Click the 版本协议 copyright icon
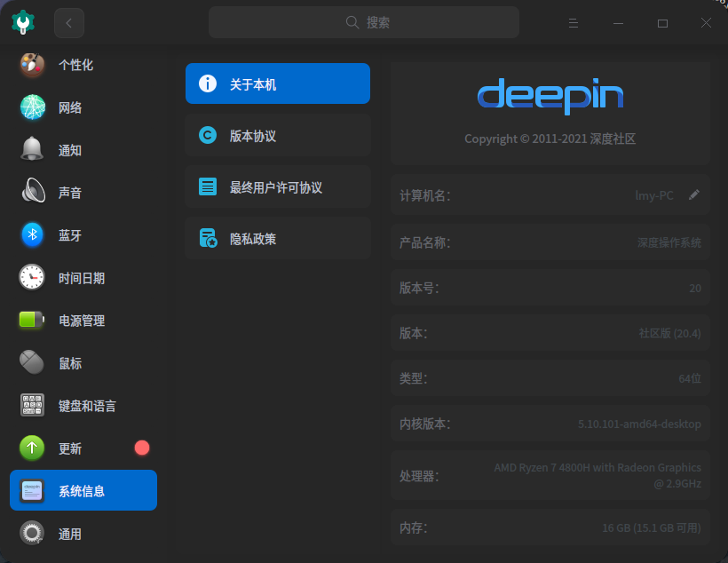This screenshot has height=563, width=728. pyautogui.click(x=208, y=135)
